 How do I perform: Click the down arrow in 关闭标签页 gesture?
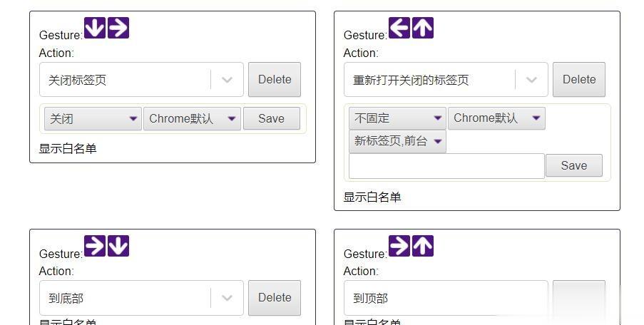click(95, 29)
